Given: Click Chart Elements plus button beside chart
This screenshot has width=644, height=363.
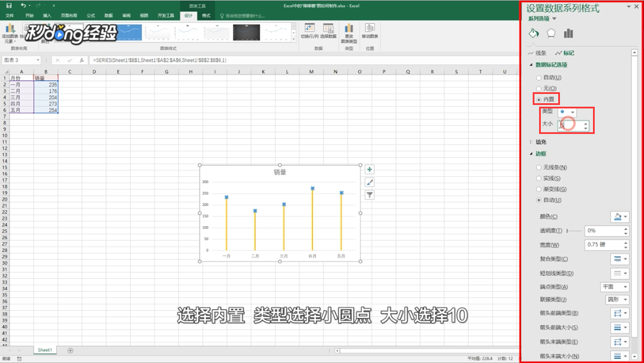Looking at the screenshot, I should [x=370, y=169].
